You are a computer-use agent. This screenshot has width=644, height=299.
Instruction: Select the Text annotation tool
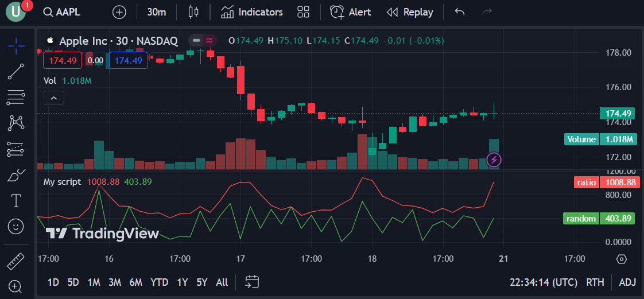click(16, 201)
